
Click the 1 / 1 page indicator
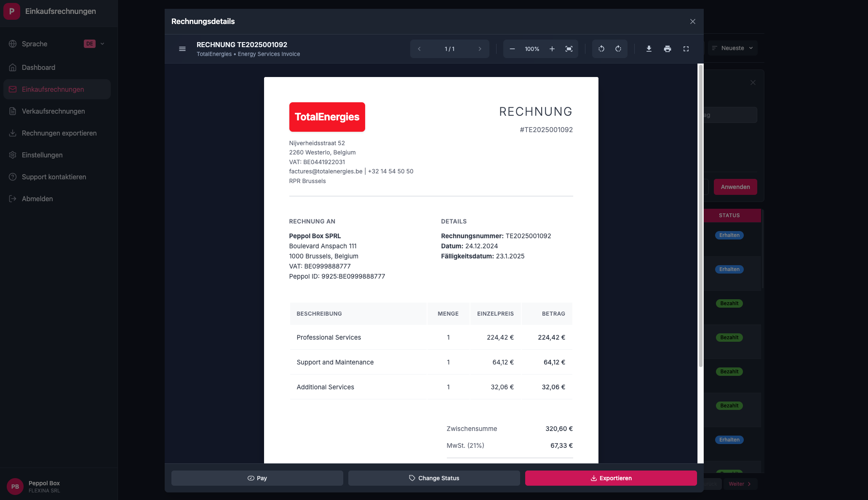449,49
